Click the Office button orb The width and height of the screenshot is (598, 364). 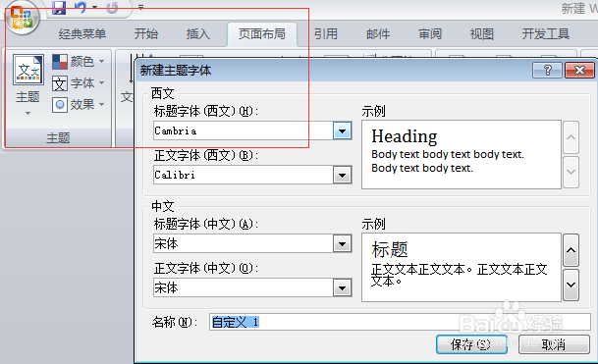[23, 18]
